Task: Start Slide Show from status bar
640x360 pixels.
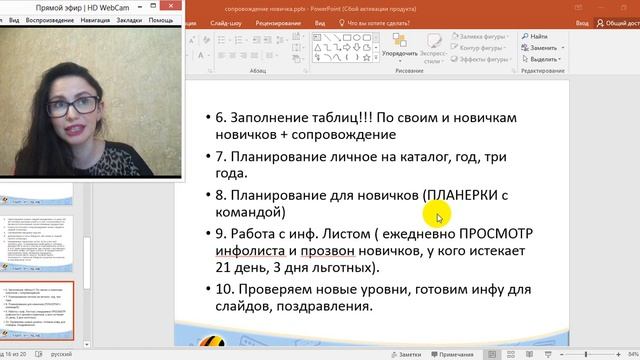Action: [x=548, y=354]
